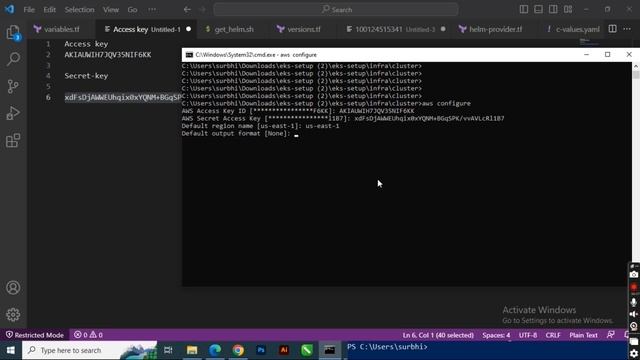Viewport: 640px width, 360px height.
Task: Open File Explorer from the taskbar
Action: tap(192, 350)
